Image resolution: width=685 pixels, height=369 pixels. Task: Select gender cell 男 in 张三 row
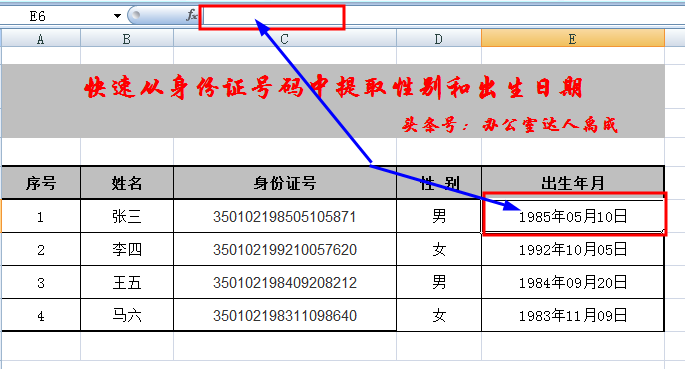click(x=439, y=216)
